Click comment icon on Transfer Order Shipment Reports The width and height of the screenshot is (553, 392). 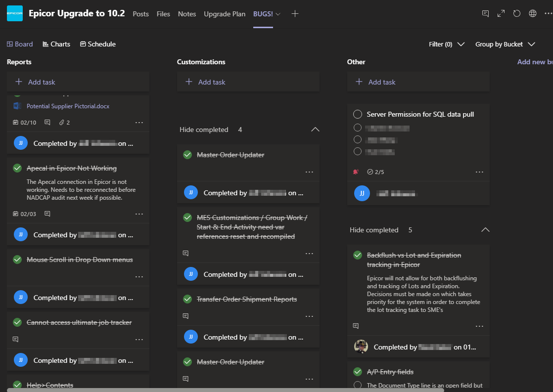[x=185, y=316]
